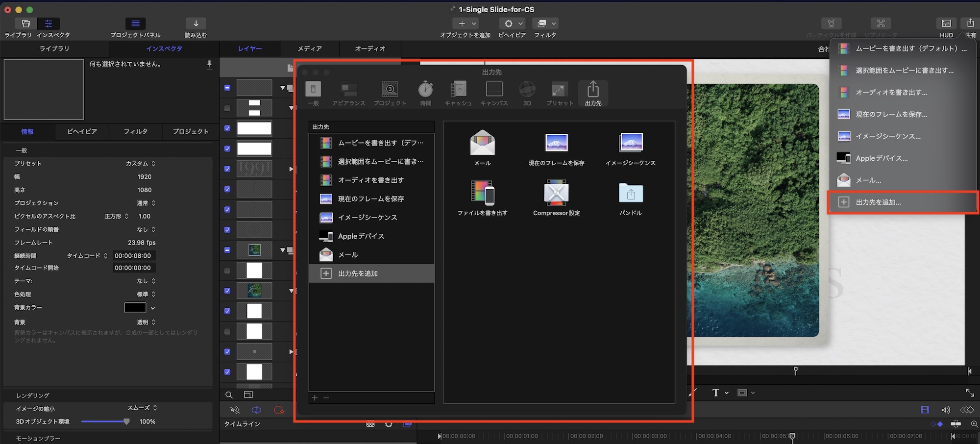The image size is (980, 444).
Task: Click the minus button under the destinations list
Action: point(326,397)
